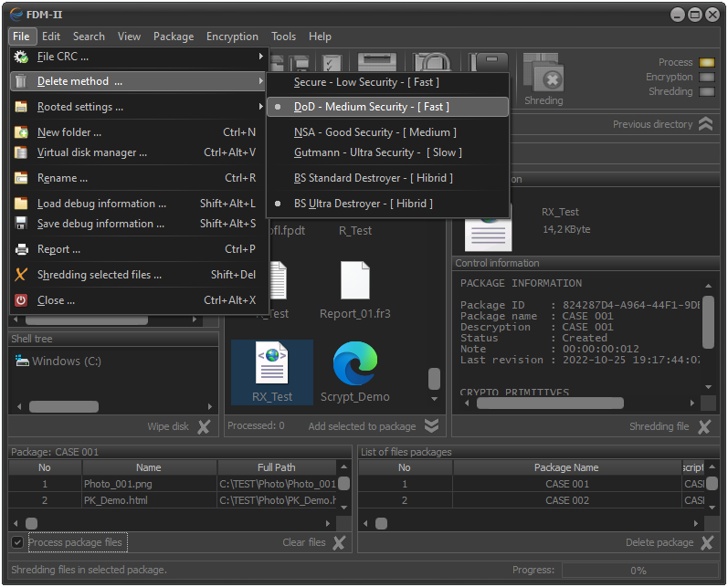The image size is (728, 587).
Task: Open the Edit menu
Action: point(50,37)
